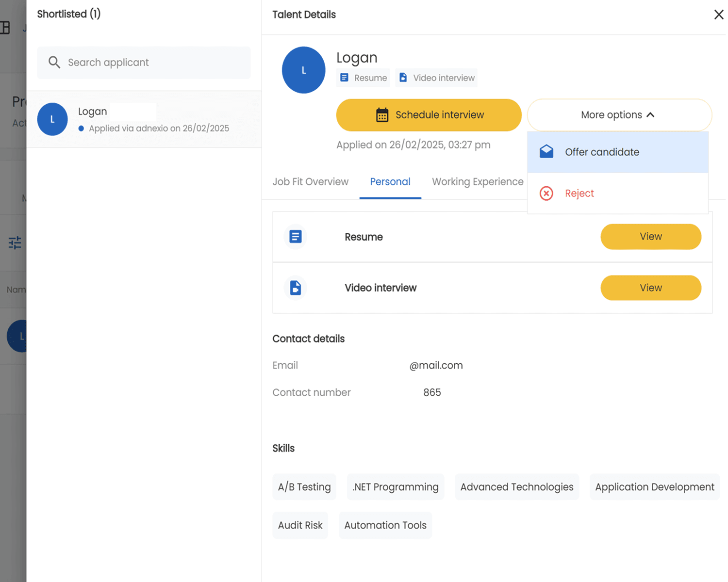Click the red Reject circle icon
Viewport: 728px width, 582px height.
pos(546,194)
